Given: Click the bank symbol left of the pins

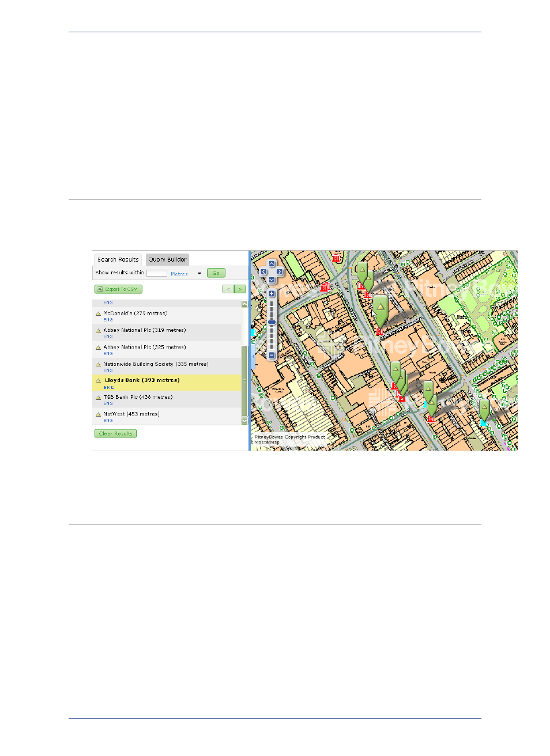Looking at the screenshot, I should click(326, 286).
